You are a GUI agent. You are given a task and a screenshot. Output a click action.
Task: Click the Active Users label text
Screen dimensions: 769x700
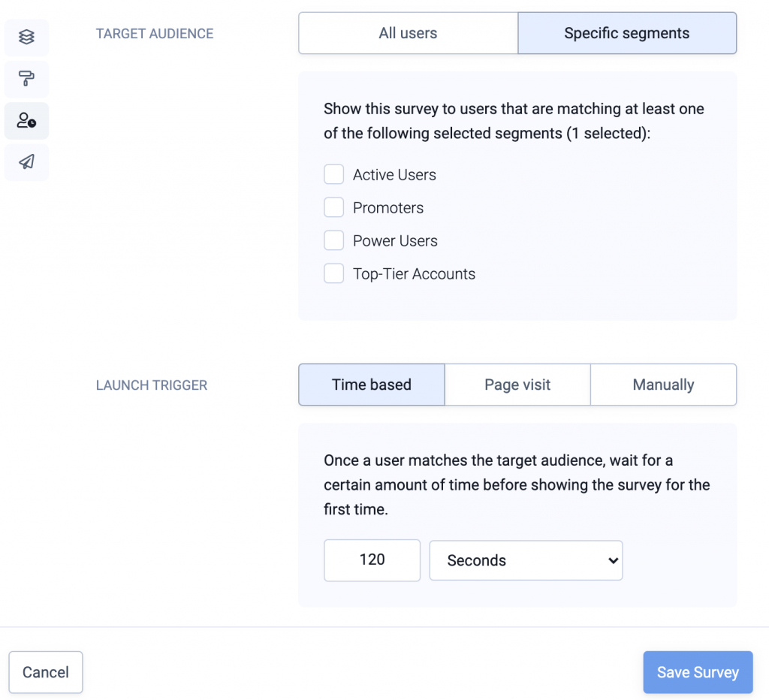point(394,175)
